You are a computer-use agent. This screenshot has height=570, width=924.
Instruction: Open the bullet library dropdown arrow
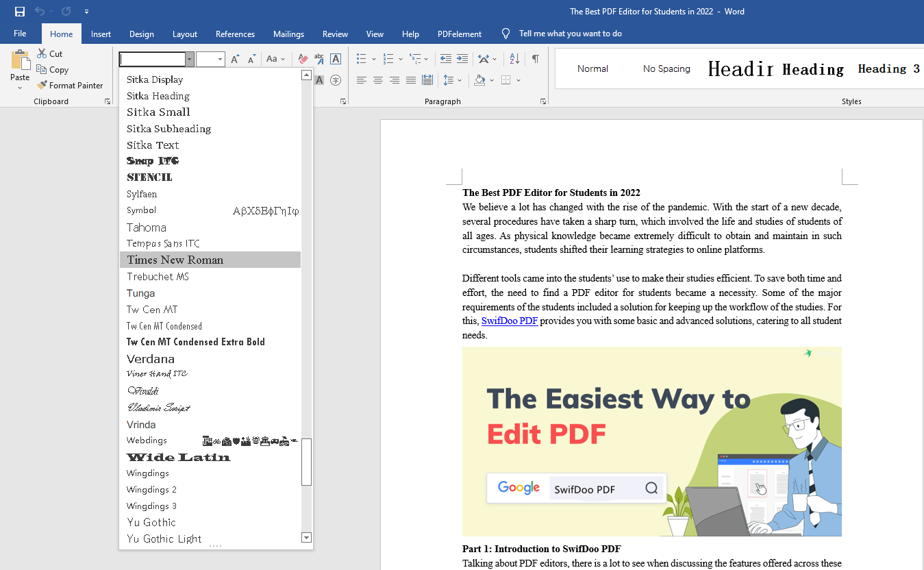pos(373,59)
